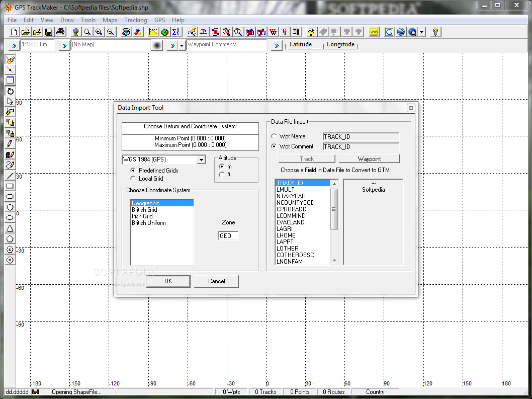This screenshot has height=399, width=532.
Task: Open the Edit menu
Action: (29, 20)
